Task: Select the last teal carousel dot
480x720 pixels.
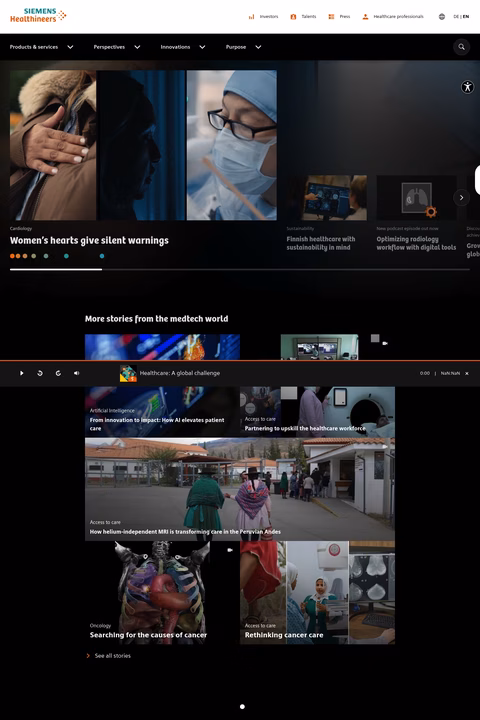Action: [102, 256]
